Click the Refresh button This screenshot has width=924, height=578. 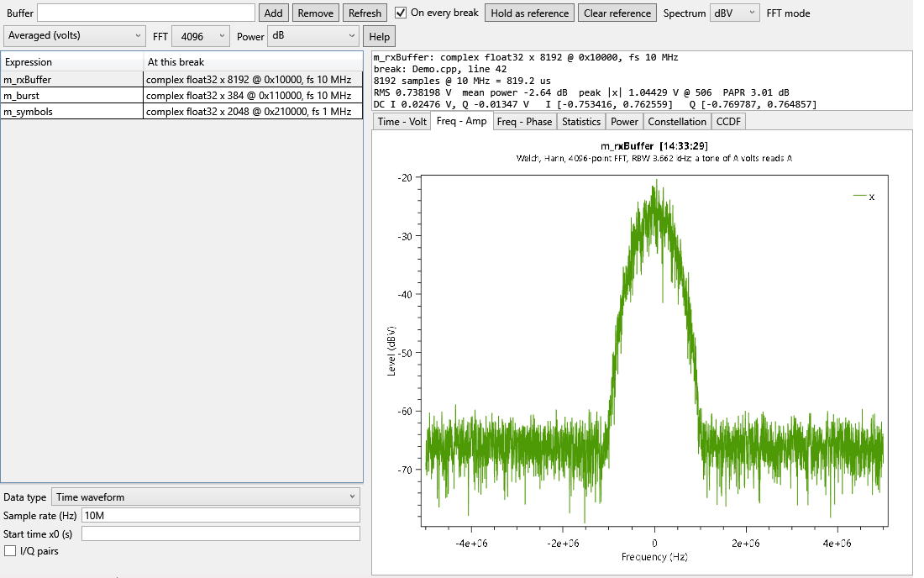pyautogui.click(x=365, y=13)
